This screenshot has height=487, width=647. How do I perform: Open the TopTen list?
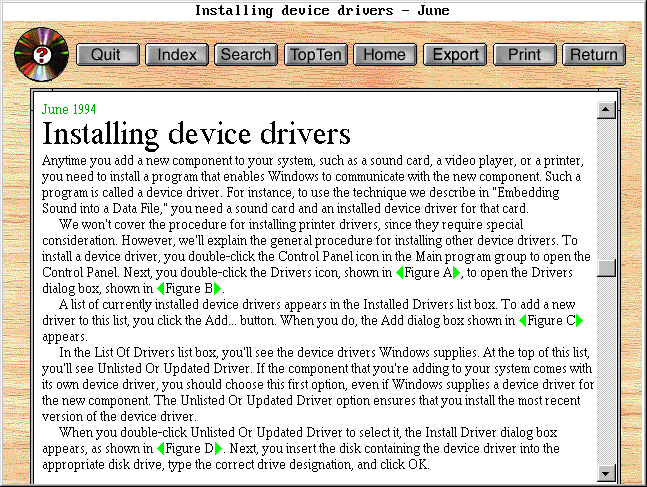pos(316,55)
